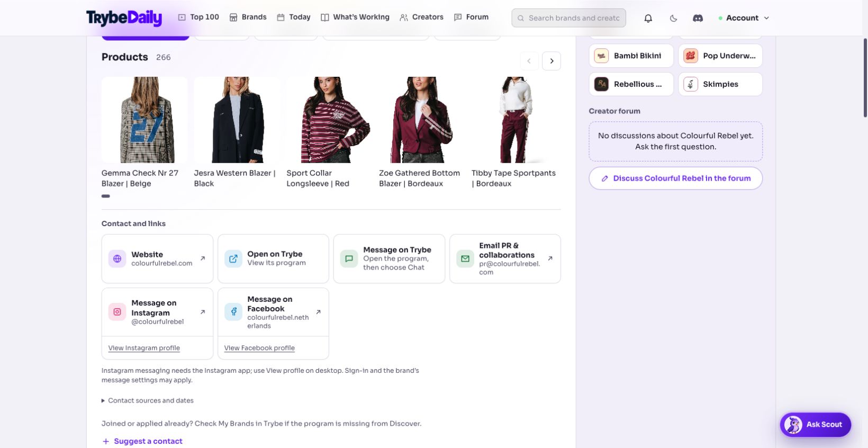Viewport: 868px width, 448px height.
Task: Click previous products arrow button
Action: pos(529,61)
